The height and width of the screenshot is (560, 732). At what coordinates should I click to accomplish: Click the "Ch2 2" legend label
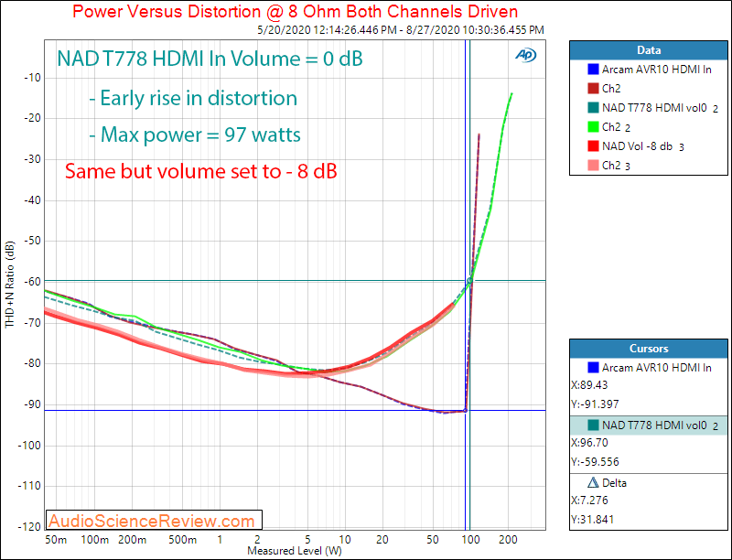pos(616,127)
